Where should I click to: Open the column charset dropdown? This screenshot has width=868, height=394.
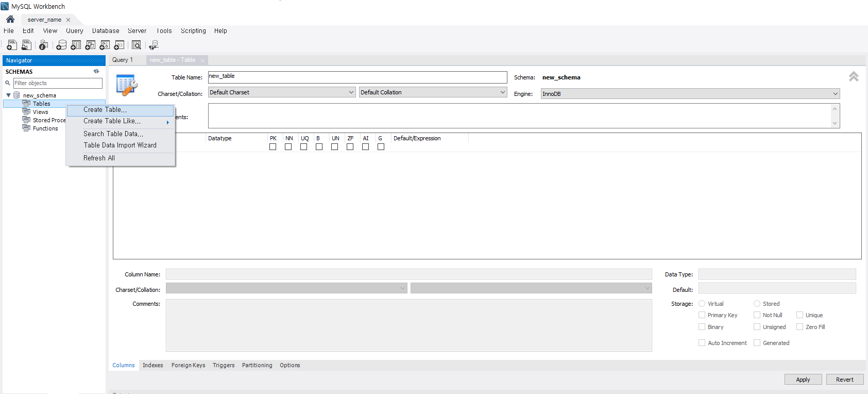[286, 288]
